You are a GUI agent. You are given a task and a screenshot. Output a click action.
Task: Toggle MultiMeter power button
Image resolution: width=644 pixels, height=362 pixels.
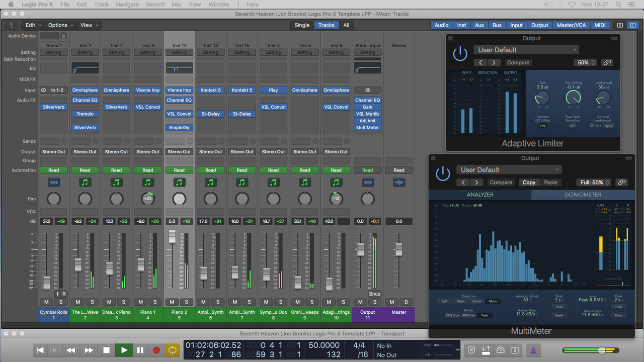tap(443, 173)
